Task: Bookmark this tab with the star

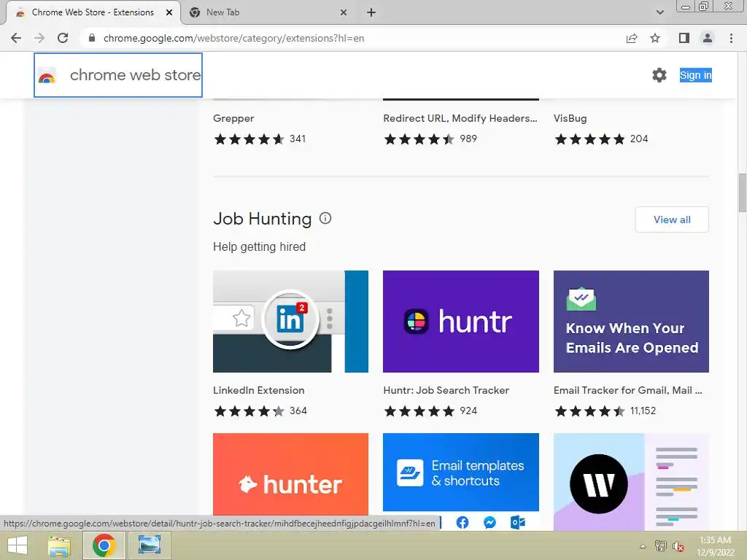Action: [x=655, y=38]
